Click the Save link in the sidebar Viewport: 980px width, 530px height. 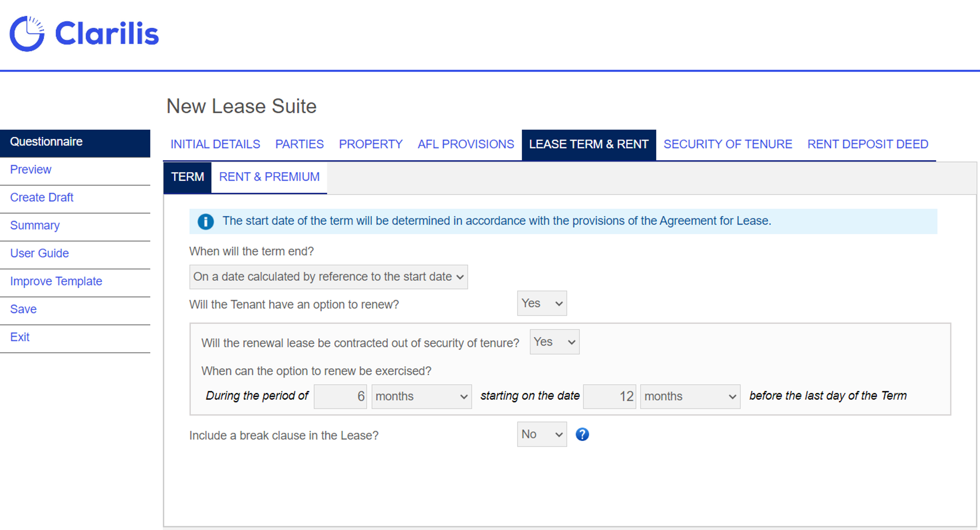tap(23, 309)
